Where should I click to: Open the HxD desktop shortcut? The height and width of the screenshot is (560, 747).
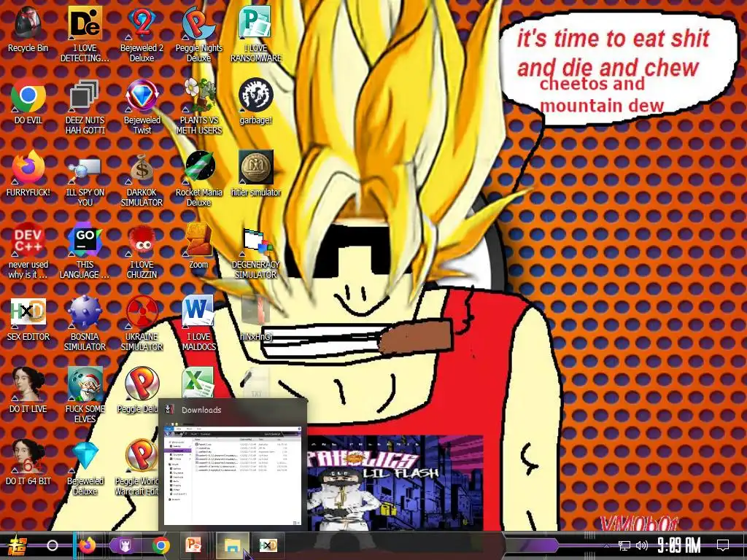pyautogui.click(x=28, y=318)
